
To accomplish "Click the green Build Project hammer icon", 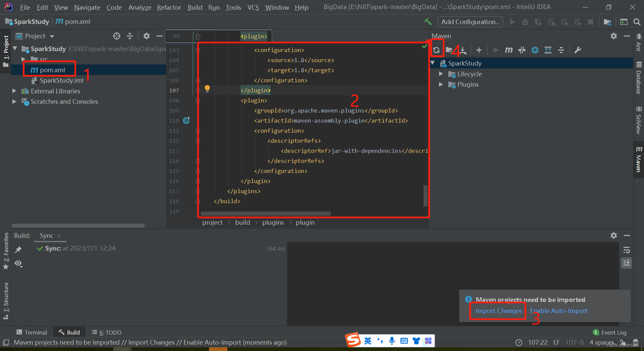I will point(428,22).
